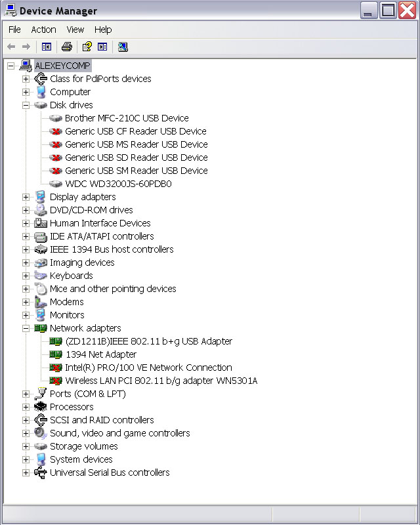Click the action pane toolbar icon next to Properties

tap(102, 47)
